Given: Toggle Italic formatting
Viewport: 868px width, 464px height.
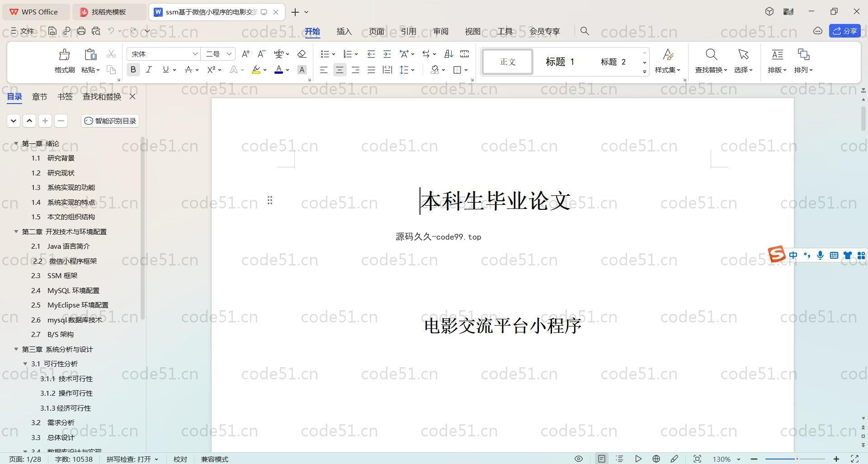Looking at the screenshot, I should pos(149,70).
